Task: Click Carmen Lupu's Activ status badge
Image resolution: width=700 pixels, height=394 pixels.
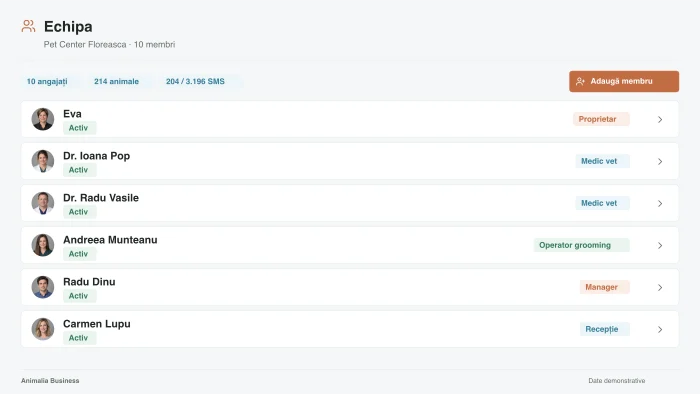Action: point(79,338)
